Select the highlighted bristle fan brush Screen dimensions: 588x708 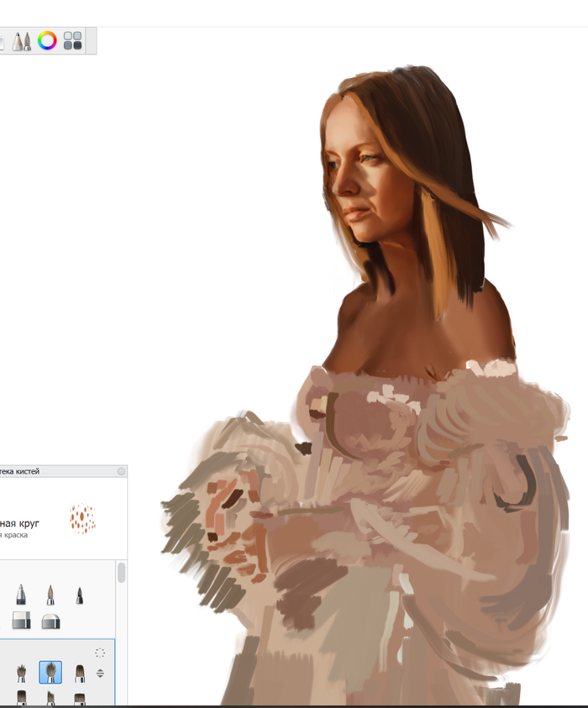[x=50, y=672]
